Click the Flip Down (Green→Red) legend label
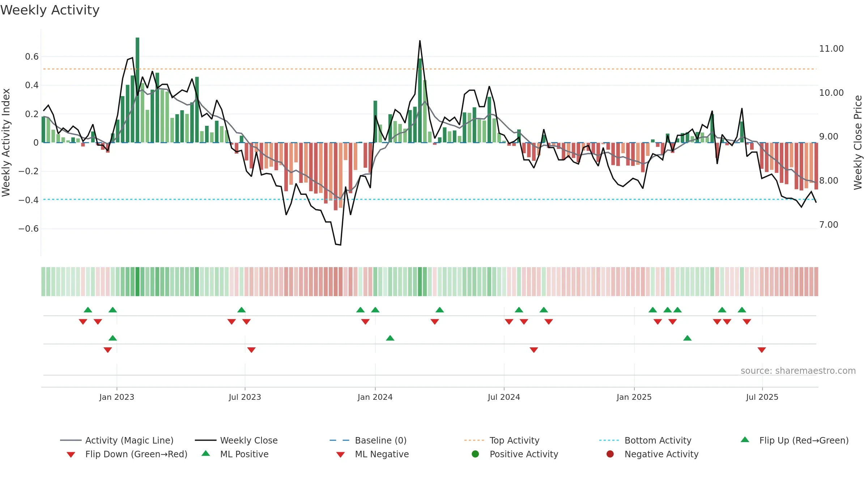 [x=136, y=454]
